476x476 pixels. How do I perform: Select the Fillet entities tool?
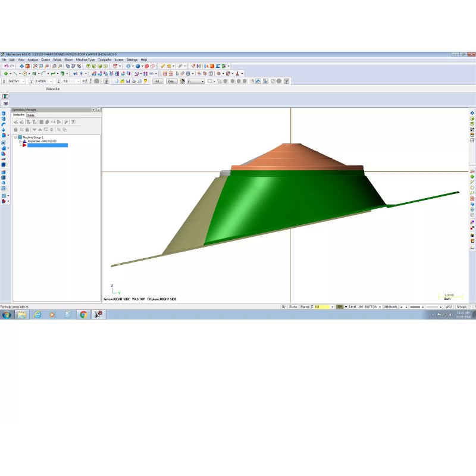tap(43, 73)
